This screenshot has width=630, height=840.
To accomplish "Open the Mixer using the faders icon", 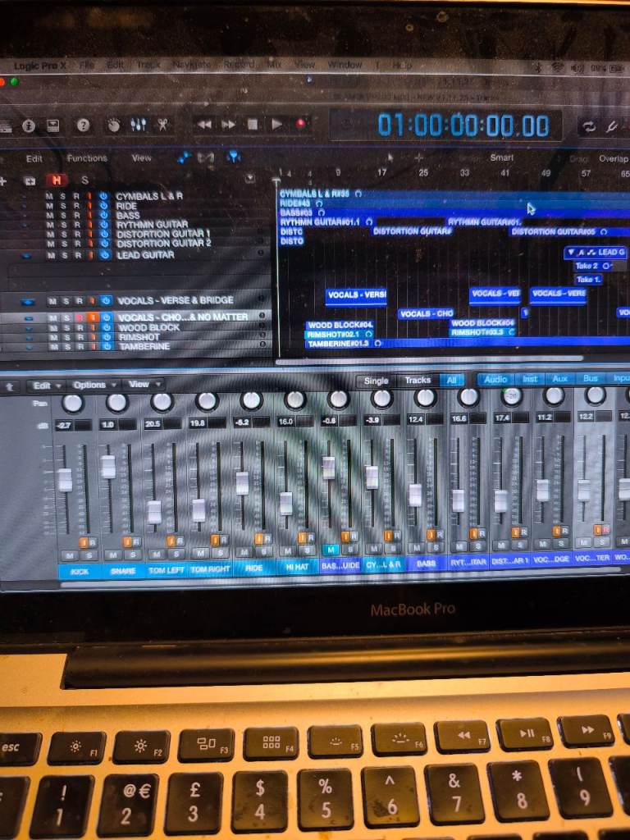I will tap(138, 125).
